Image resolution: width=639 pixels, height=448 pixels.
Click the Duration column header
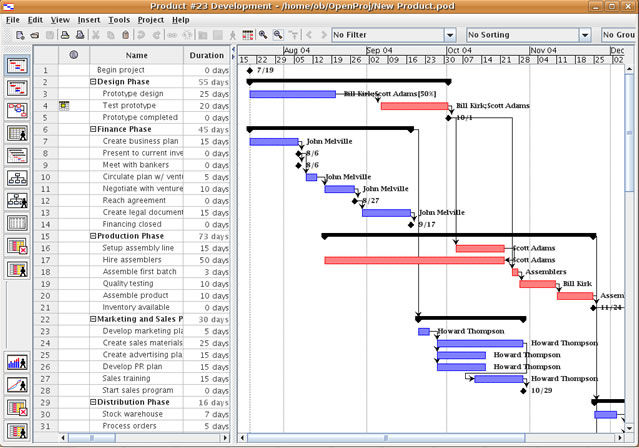coord(207,55)
